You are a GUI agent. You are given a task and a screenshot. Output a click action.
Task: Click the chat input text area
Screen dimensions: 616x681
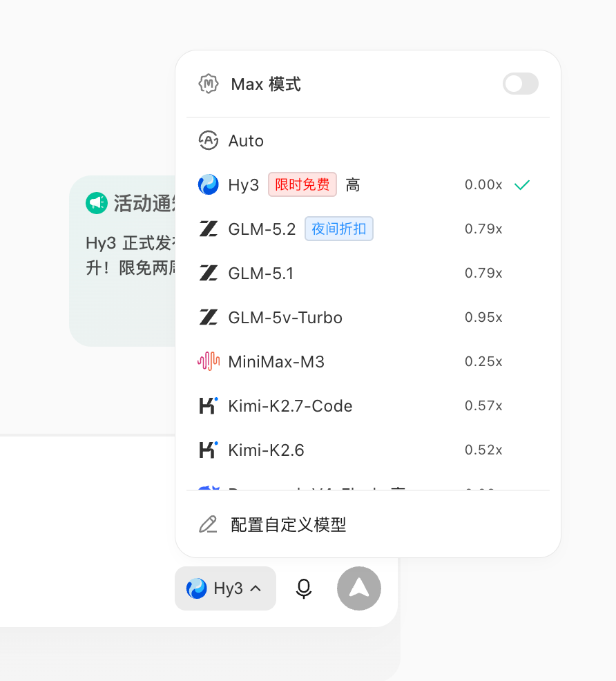pyautogui.click(x=87, y=499)
